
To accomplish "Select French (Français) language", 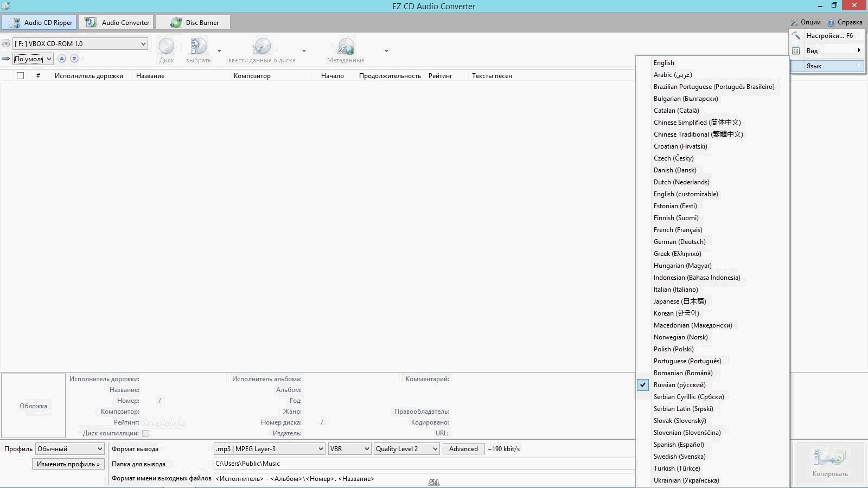I will (x=712, y=230).
